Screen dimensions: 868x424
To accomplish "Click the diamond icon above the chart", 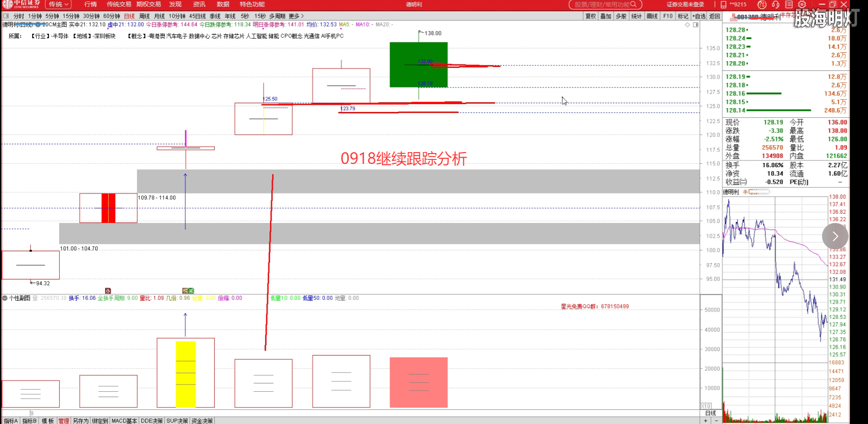I will pos(687,24).
